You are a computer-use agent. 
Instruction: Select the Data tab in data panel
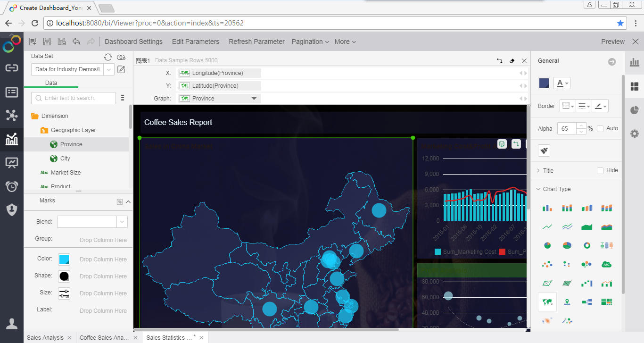(x=51, y=83)
